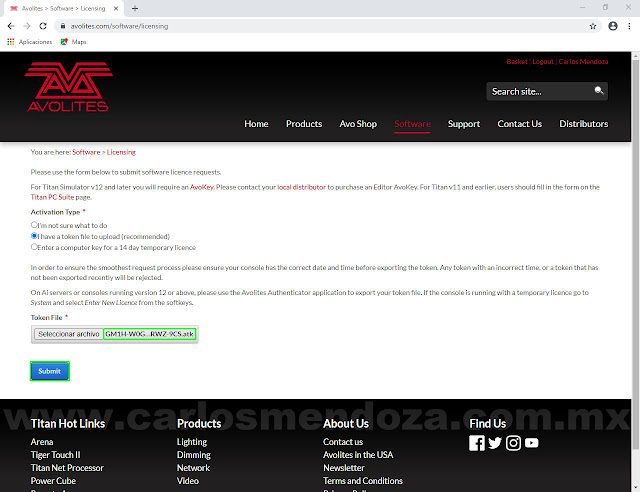Open the Dimming footer link
Viewport: 640px width, 492px height.
pos(193,455)
